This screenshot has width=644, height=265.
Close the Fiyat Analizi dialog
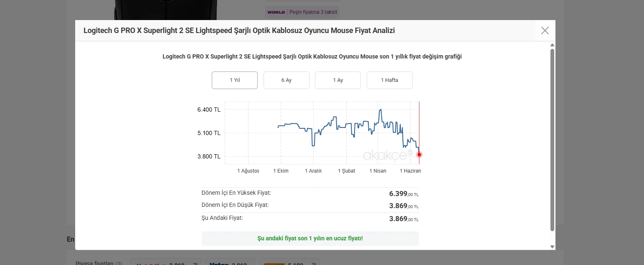pos(545,31)
